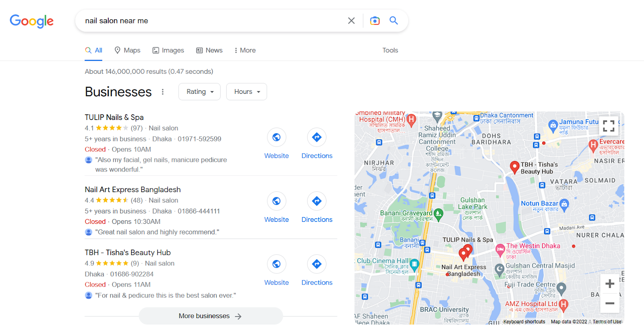
Task: Open the Hours filter dropdown
Action: [x=247, y=92]
